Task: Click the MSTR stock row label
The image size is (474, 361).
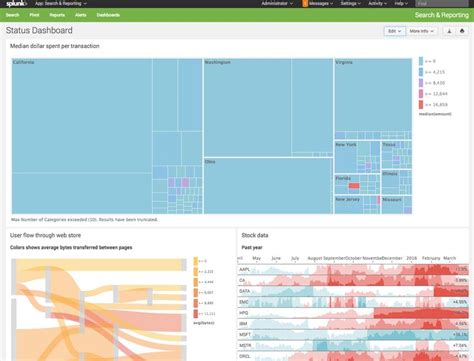Action: [x=245, y=346]
